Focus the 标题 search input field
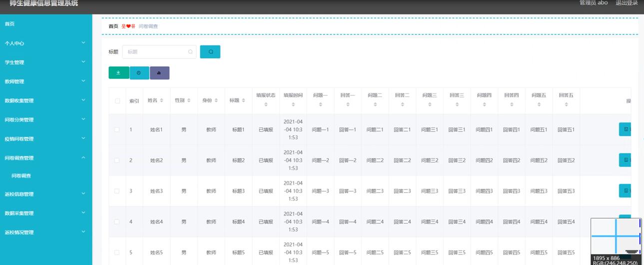Image resolution: width=644 pixels, height=265 pixels. pos(159,51)
